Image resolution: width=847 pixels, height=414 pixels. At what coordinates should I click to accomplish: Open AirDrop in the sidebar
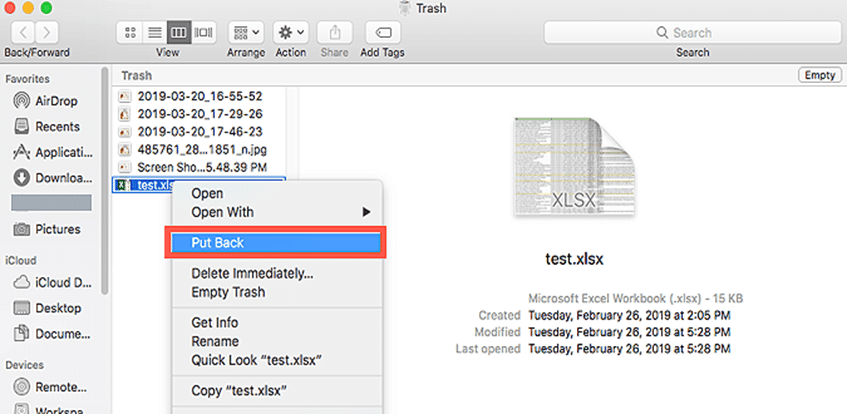tap(57, 101)
